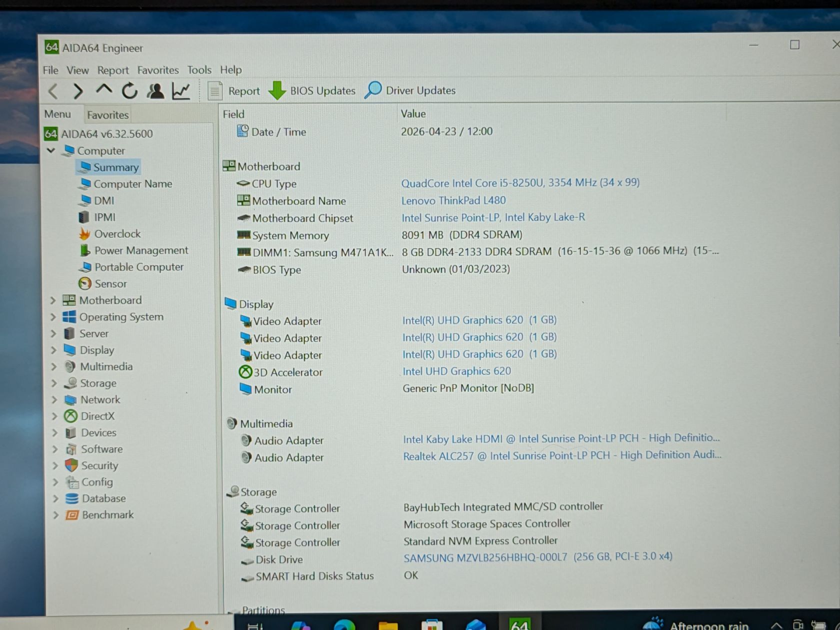
Task: Click the Refresh toolbar icon
Action: (129, 90)
